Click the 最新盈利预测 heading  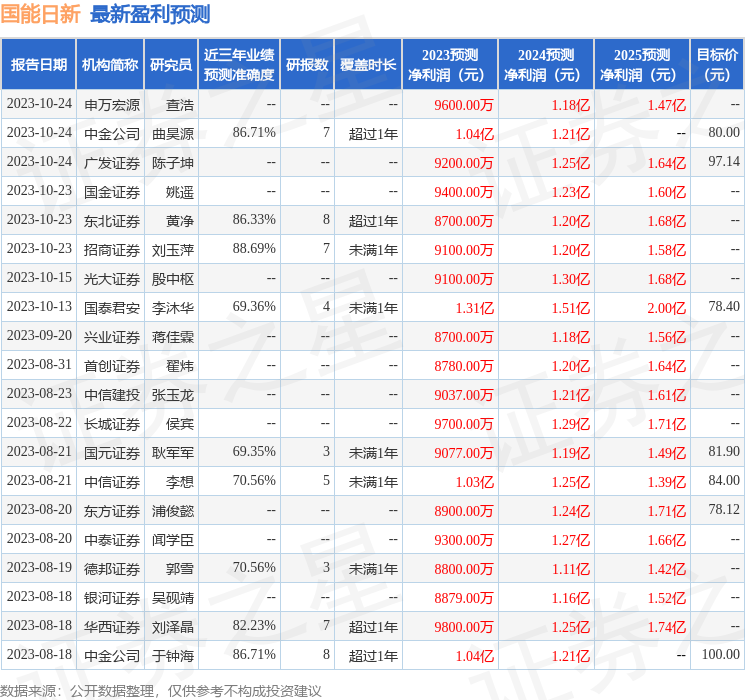(150, 14)
